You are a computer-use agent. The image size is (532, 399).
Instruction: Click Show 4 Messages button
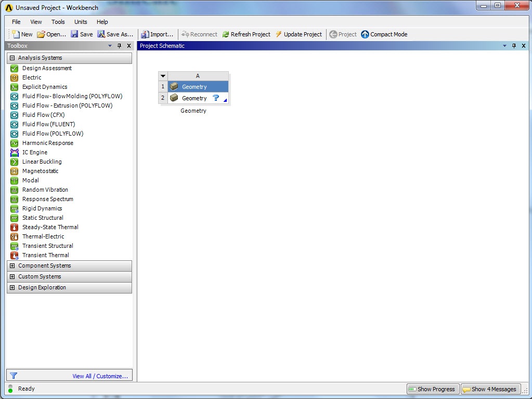(490, 389)
